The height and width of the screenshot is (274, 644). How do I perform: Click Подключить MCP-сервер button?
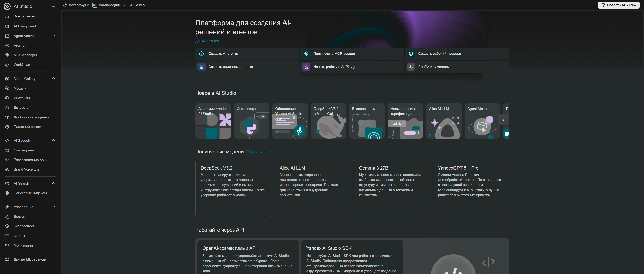[352, 53]
